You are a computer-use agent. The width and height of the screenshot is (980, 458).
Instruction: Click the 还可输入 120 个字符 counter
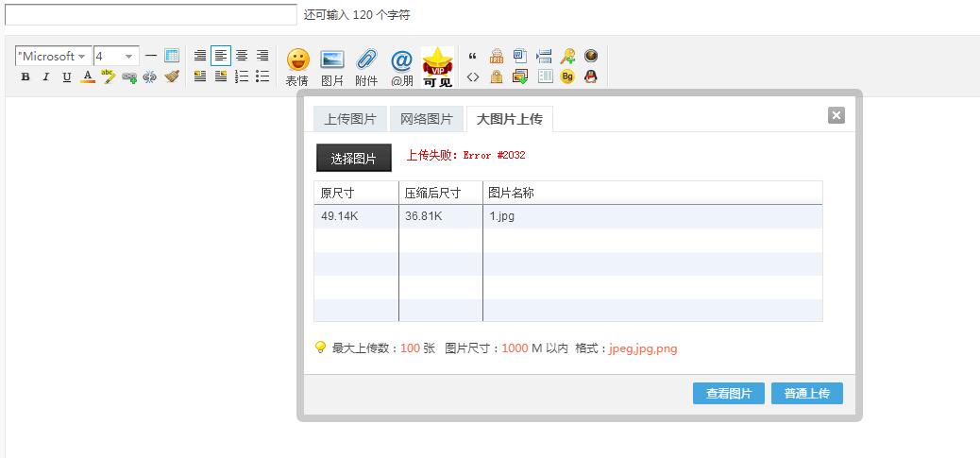[357, 15]
